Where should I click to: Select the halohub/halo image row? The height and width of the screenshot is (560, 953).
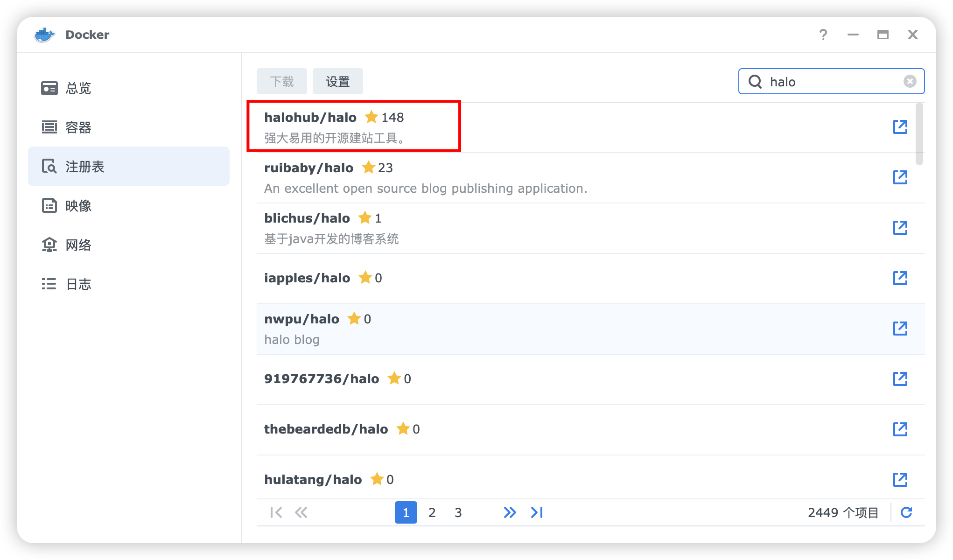[591, 127]
